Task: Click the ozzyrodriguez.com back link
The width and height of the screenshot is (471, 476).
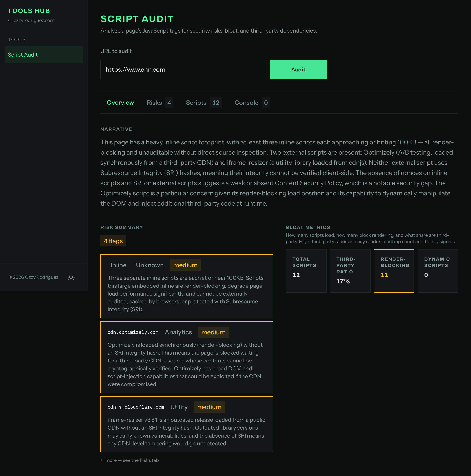Action: coord(31,20)
